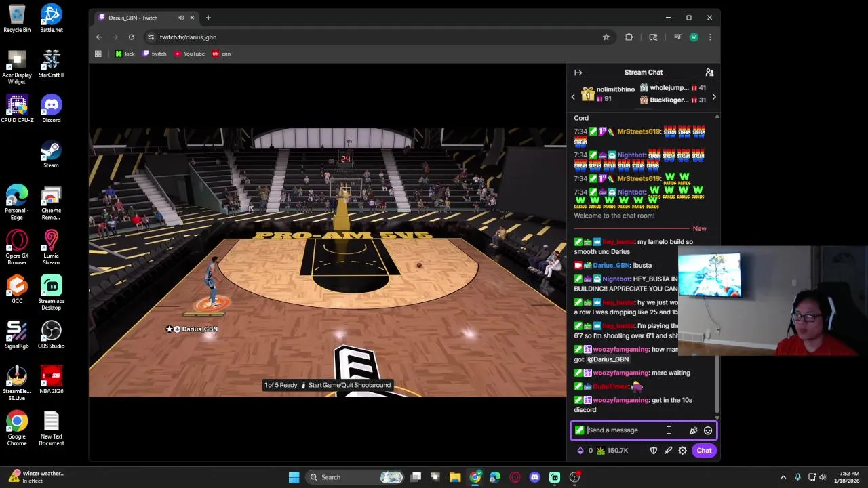868x488 pixels.
Task: Send message with the Chat button
Action: click(704, 451)
